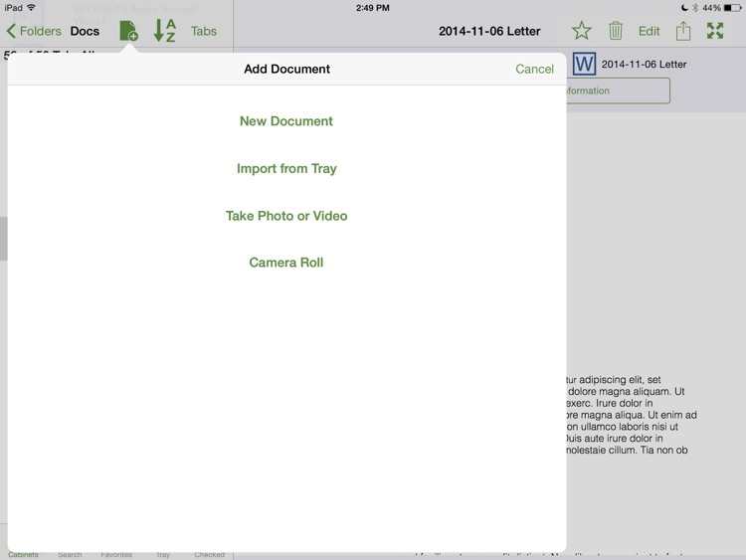Switch to Favorites tab

[116, 555]
